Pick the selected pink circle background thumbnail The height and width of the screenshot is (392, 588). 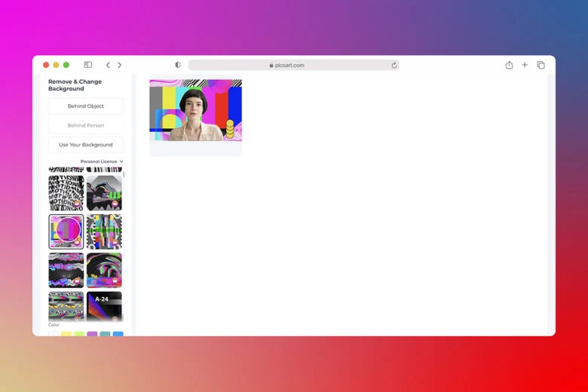click(x=66, y=231)
